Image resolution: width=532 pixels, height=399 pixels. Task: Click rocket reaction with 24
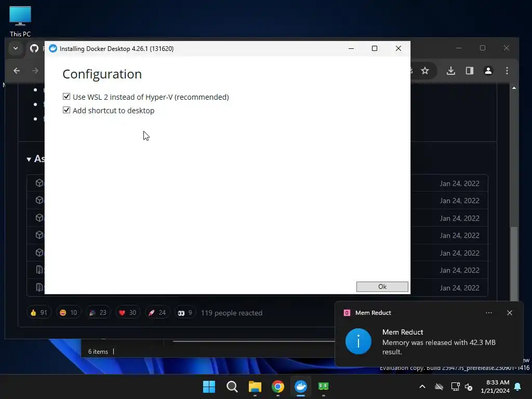click(157, 312)
